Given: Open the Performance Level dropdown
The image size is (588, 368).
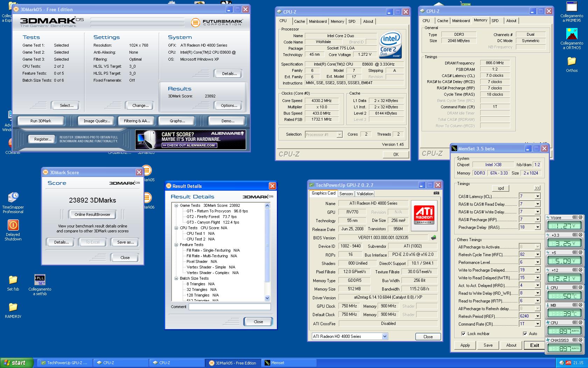Looking at the screenshot, I should 537,262.
